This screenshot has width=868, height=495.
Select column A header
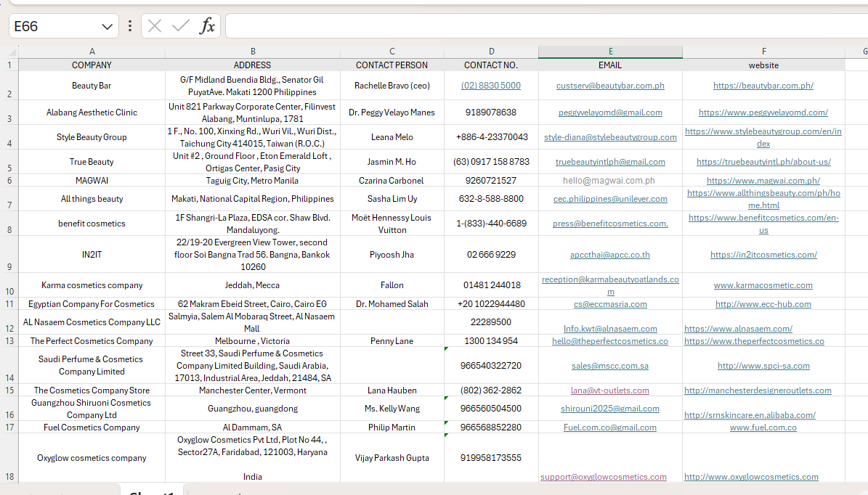[92, 52]
